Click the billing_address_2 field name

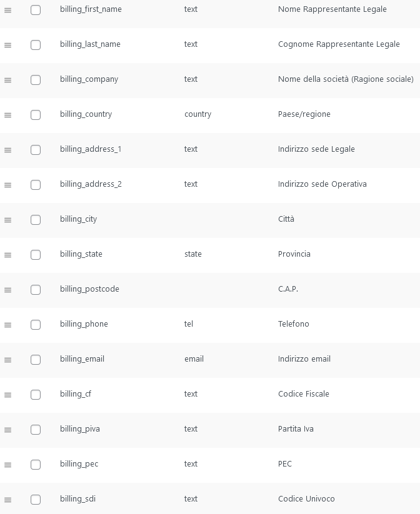coord(91,184)
